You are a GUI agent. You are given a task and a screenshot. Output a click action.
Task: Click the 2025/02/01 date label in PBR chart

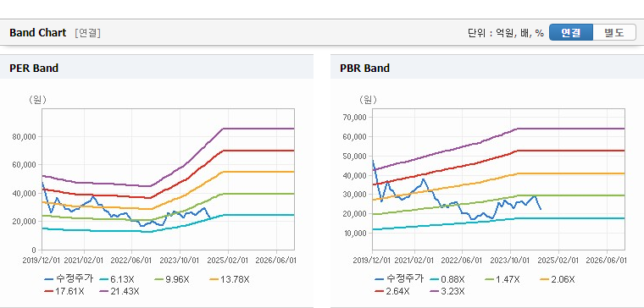(x=558, y=261)
